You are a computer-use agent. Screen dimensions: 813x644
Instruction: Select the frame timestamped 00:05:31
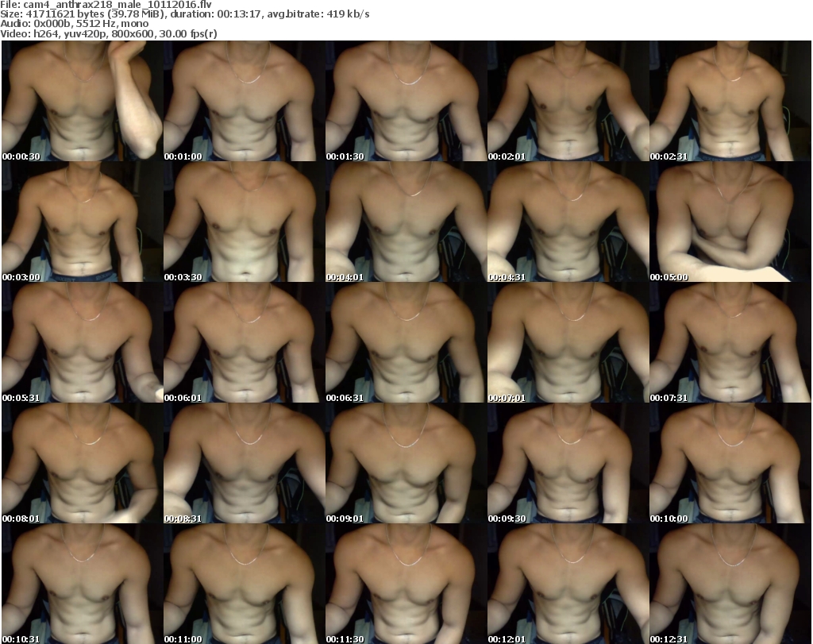pyautogui.click(x=83, y=343)
